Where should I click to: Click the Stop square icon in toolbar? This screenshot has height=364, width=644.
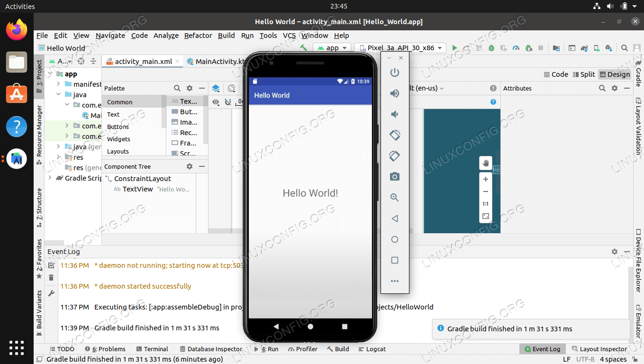[x=541, y=48]
